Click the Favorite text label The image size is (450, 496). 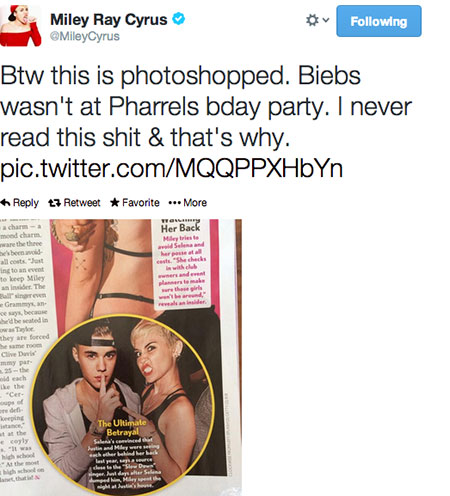[x=141, y=203]
